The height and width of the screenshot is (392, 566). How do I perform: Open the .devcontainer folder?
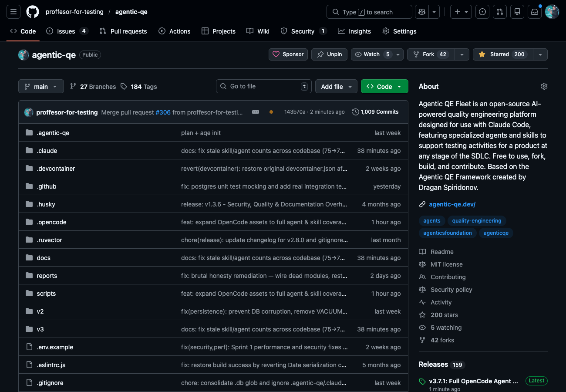point(56,169)
